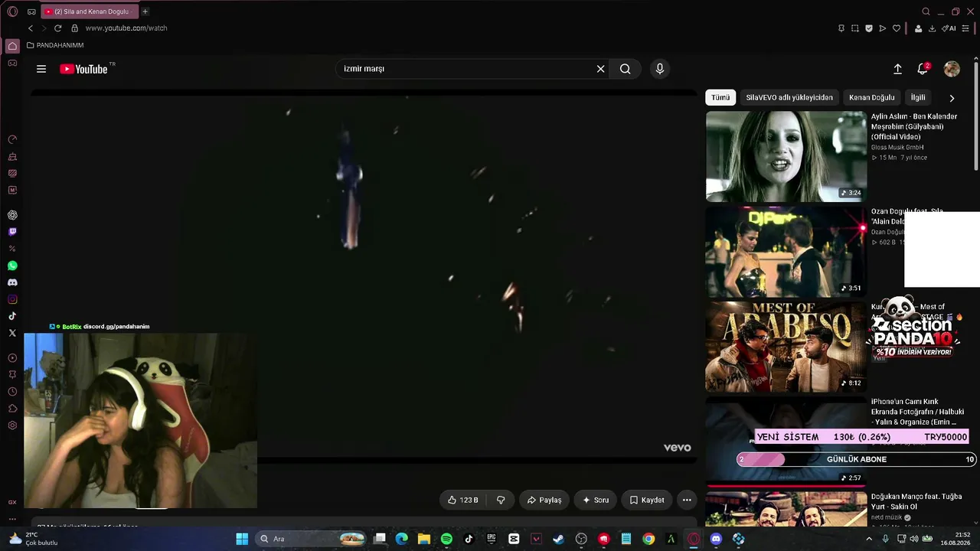Image resolution: width=980 pixels, height=551 pixels.
Task: Open the Soru ask button
Action: pyautogui.click(x=596, y=500)
